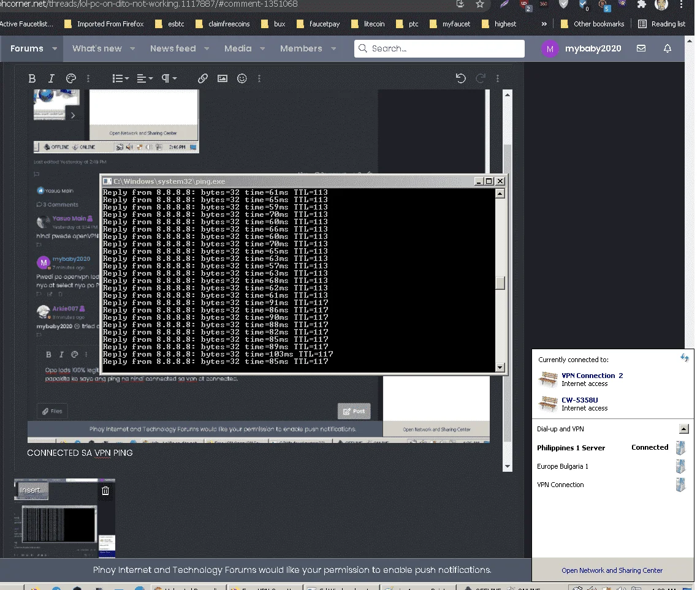
Task: Open the What's new tab
Action: tap(97, 48)
